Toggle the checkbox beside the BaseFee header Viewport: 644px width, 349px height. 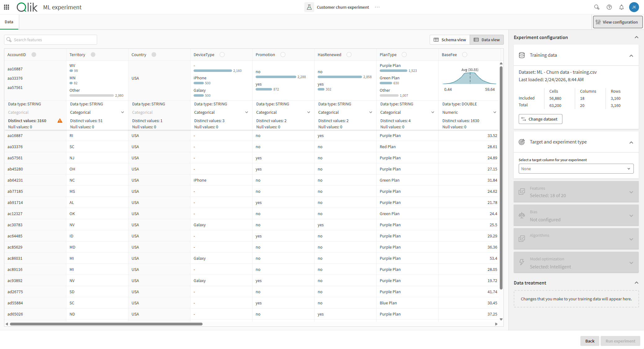(x=465, y=54)
